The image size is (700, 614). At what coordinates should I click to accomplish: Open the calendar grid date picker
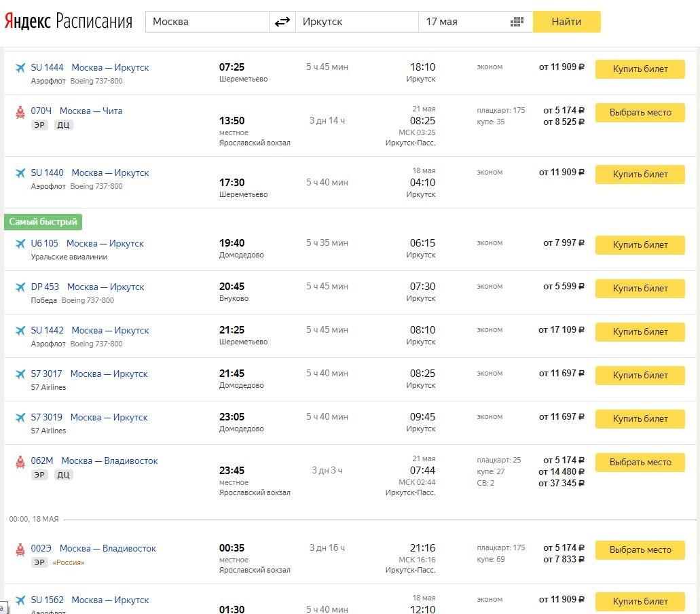point(517,22)
